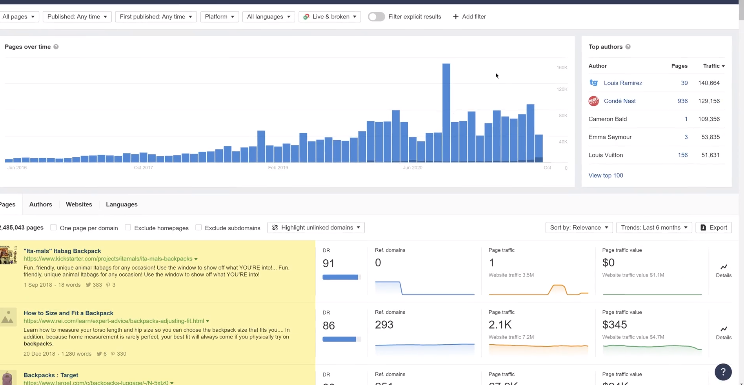Click the tg logo beside Louis Ramirez
The image size is (744, 385).
(x=594, y=83)
